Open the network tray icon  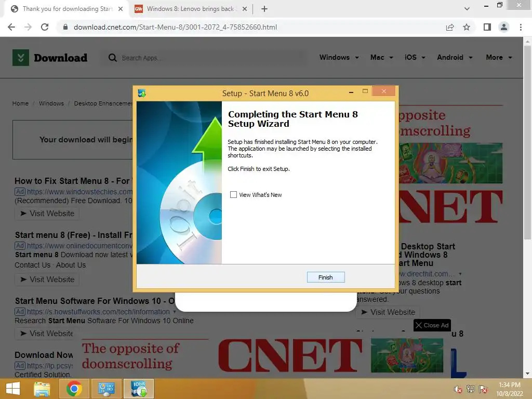tap(471, 389)
